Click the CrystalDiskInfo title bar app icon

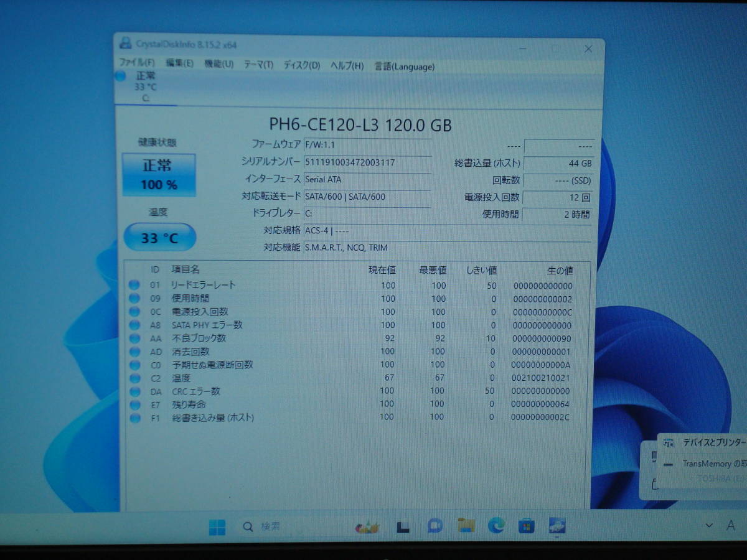tap(126, 43)
